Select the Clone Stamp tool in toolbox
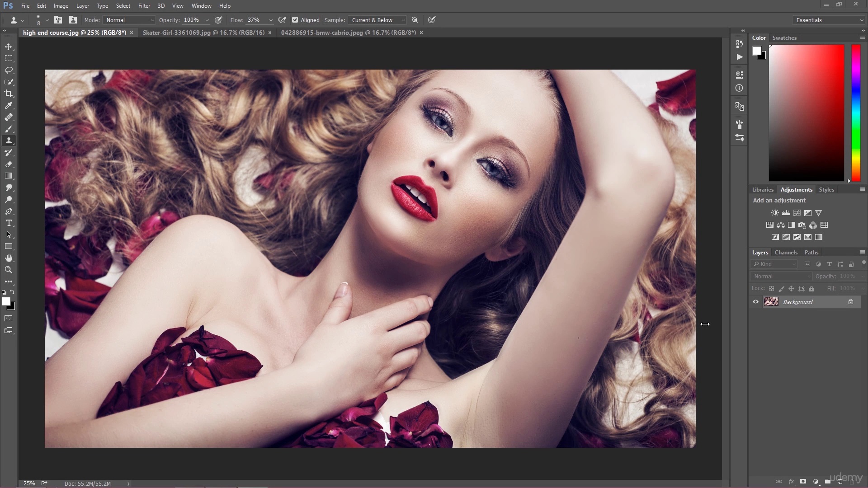The width and height of the screenshot is (868, 488). pyautogui.click(x=9, y=141)
